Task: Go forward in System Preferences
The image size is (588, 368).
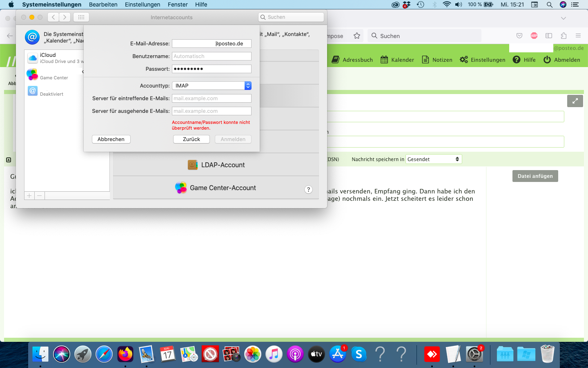Action: (65, 17)
